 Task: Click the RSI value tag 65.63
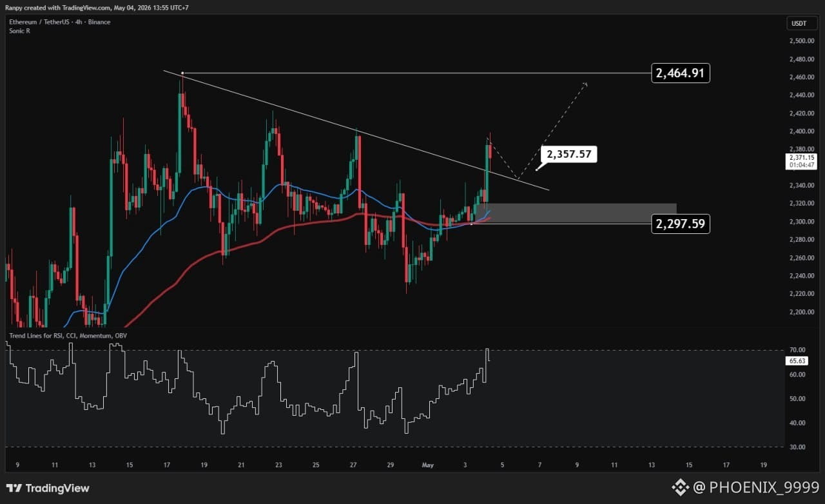[797, 361]
